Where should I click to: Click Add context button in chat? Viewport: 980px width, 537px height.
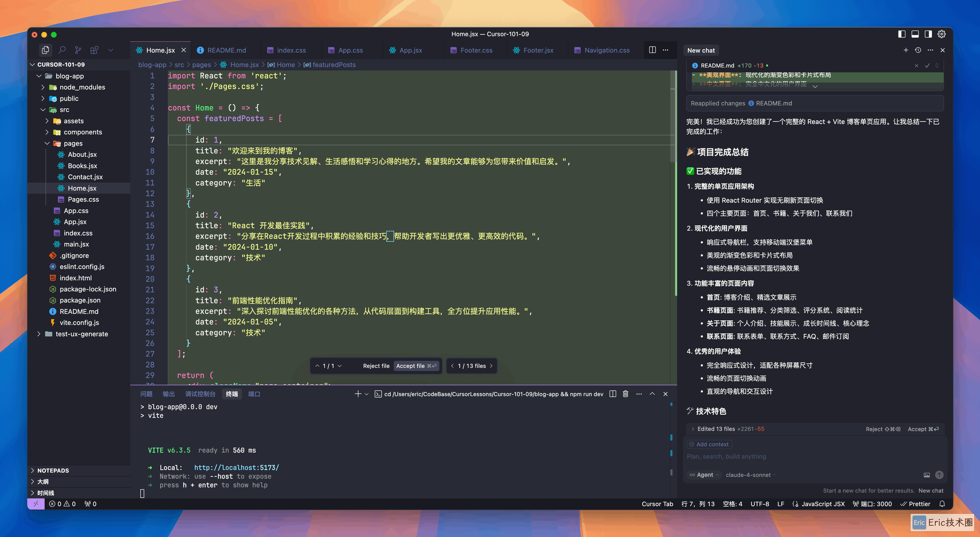pyautogui.click(x=709, y=444)
